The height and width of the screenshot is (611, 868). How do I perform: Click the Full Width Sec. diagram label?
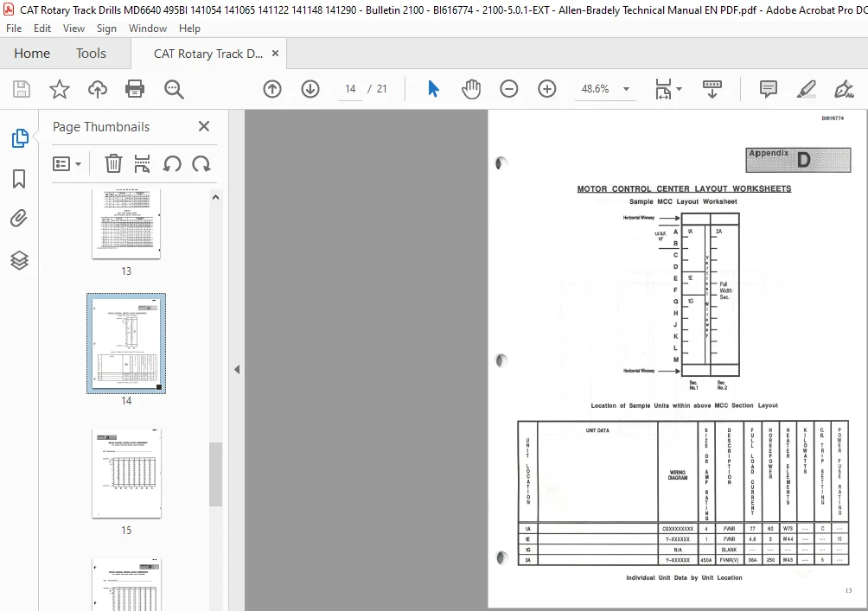tap(725, 290)
